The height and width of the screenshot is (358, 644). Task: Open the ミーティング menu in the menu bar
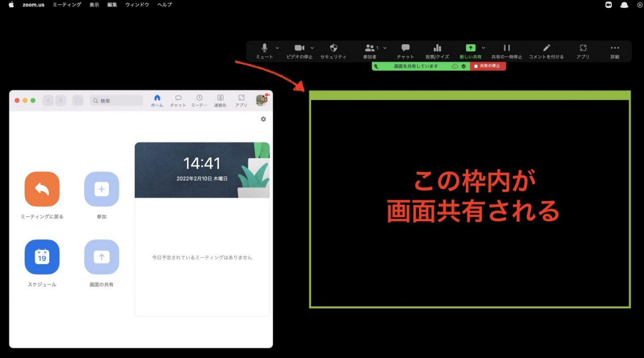(67, 5)
